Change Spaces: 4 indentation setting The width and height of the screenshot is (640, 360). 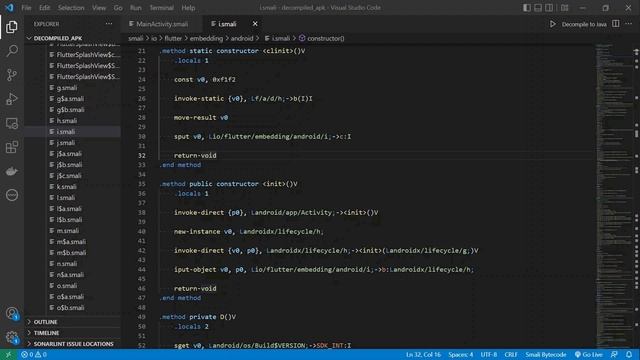[x=461, y=355]
